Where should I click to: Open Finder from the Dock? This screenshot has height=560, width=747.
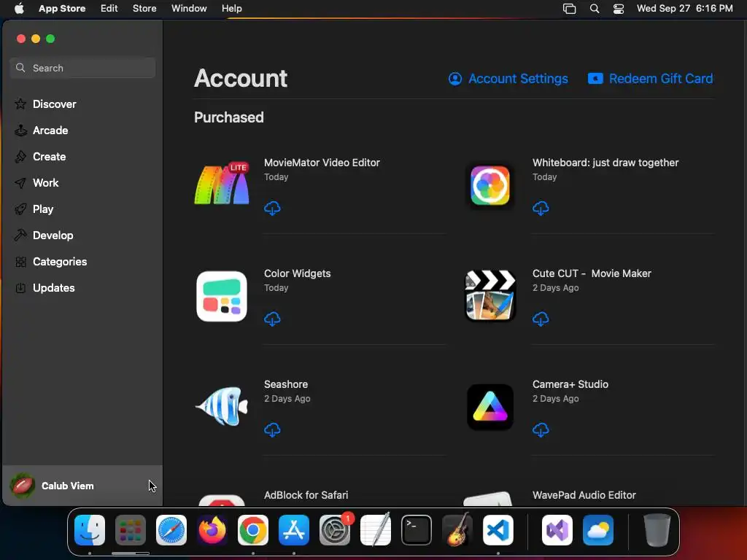point(90,530)
